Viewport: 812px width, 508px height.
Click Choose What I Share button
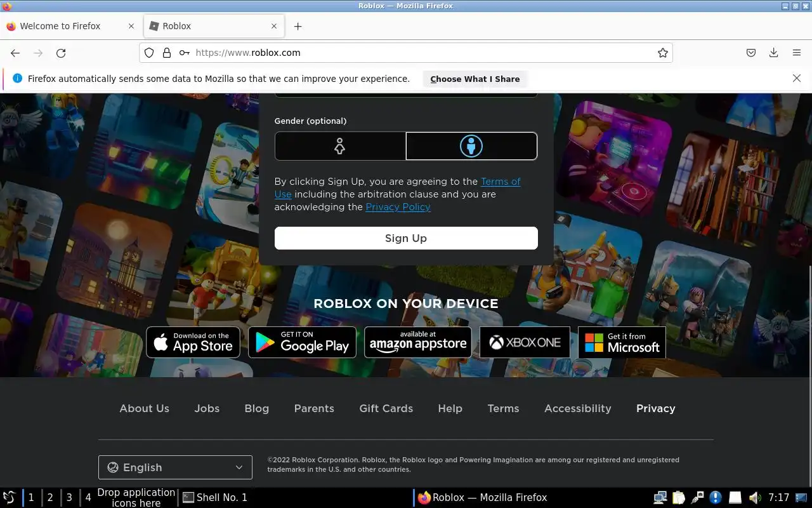475,79
